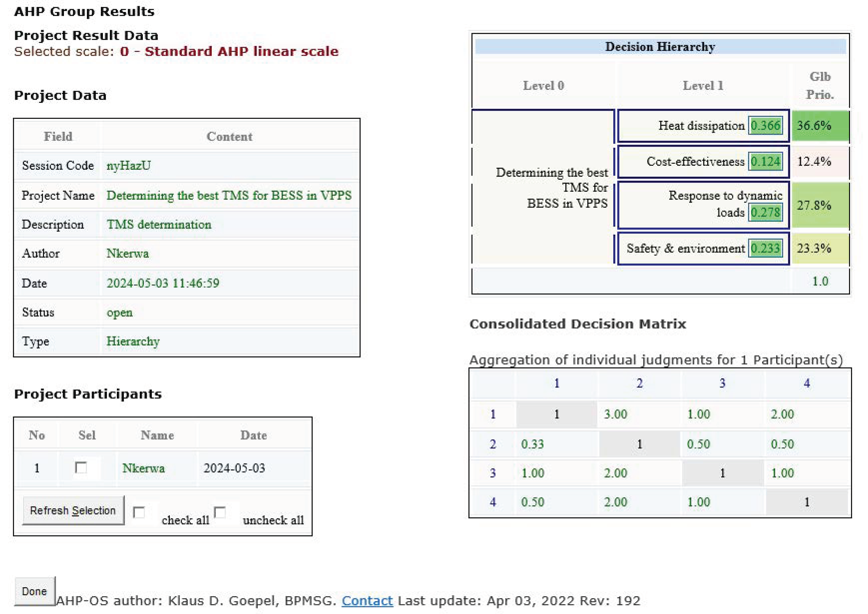Select the Response to dynamic loads node

click(x=703, y=205)
